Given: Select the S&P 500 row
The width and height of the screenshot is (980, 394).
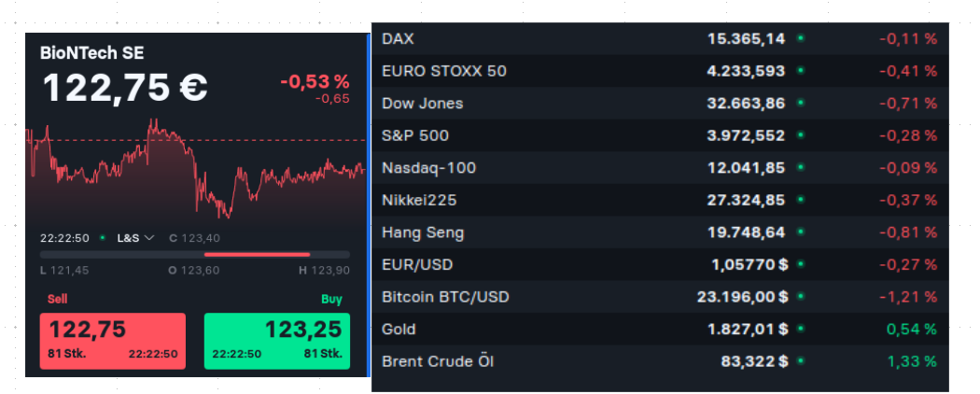Looking at the screenshot, I should 659,135.
